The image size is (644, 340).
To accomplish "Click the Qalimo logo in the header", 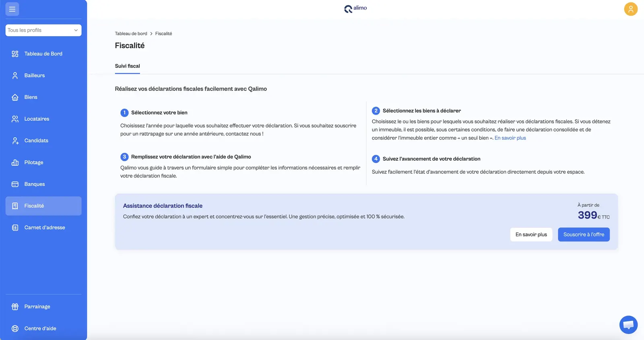I will [x=355, y=8].
